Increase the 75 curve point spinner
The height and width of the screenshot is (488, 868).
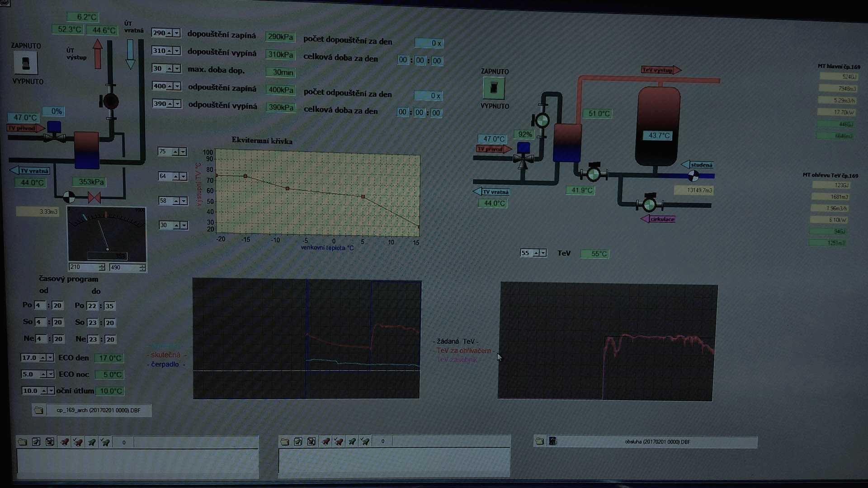175,152
